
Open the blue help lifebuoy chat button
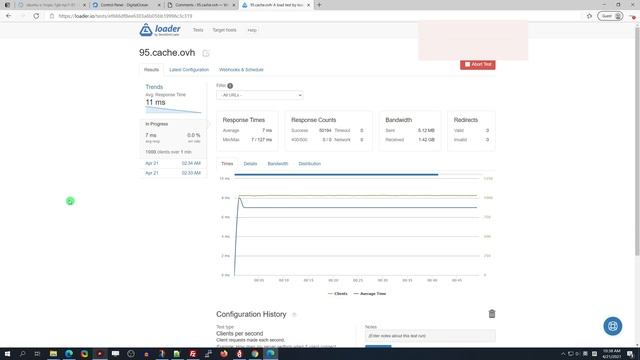[613, 326]
